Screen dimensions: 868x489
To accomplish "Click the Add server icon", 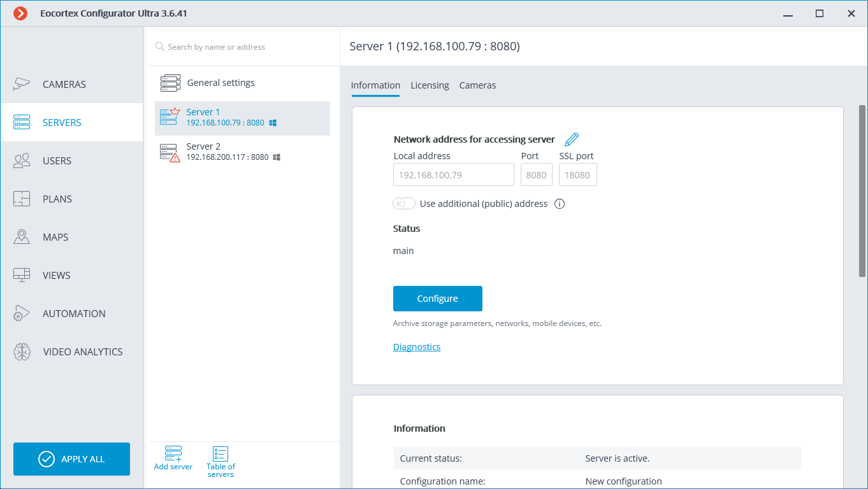I will pos(173,453).
